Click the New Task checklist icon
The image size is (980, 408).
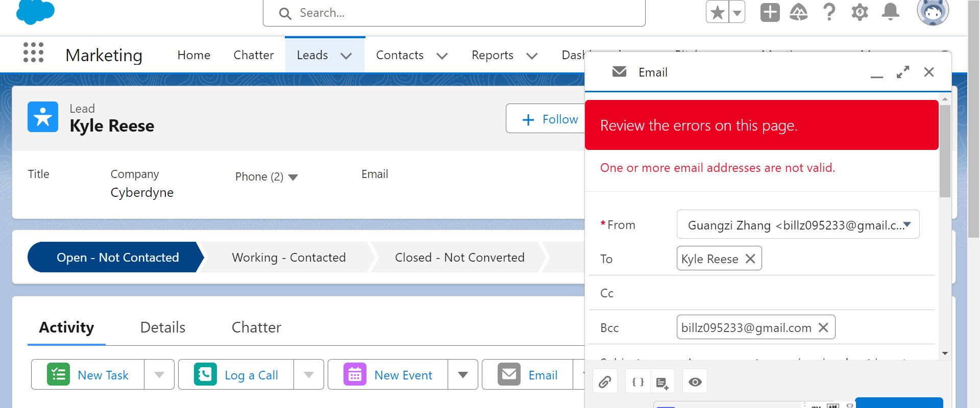point(58,374)
